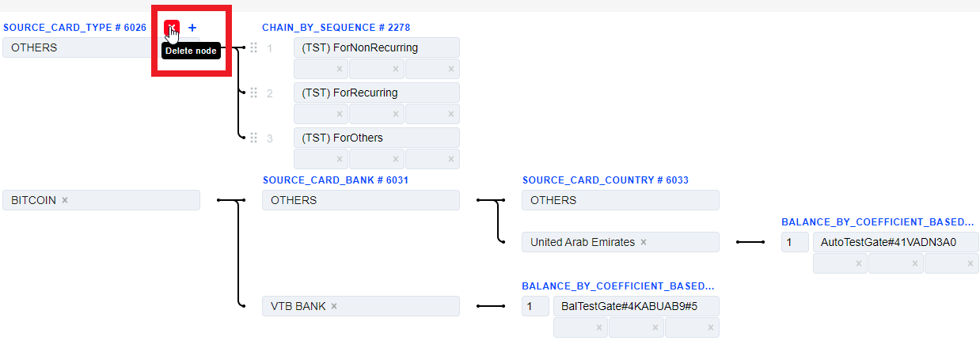Click the drag handle beside row 3
This screenshot has height=348, width=980.
254,138
